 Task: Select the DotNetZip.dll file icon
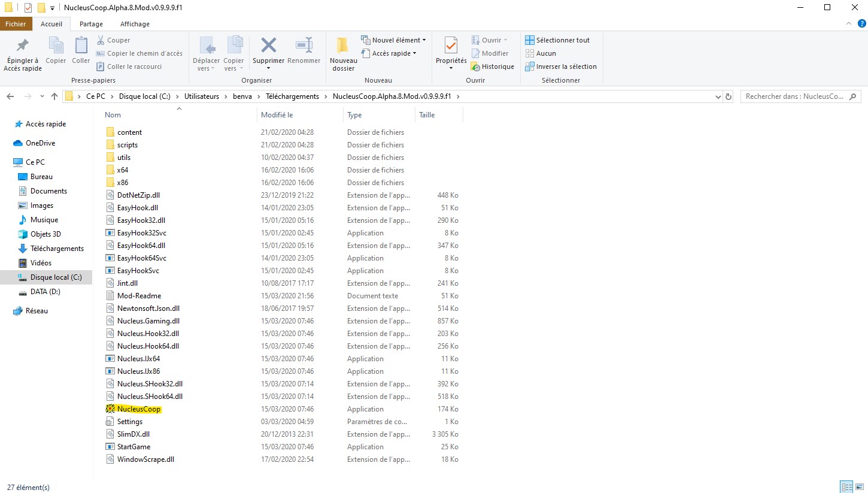[110, 195]
